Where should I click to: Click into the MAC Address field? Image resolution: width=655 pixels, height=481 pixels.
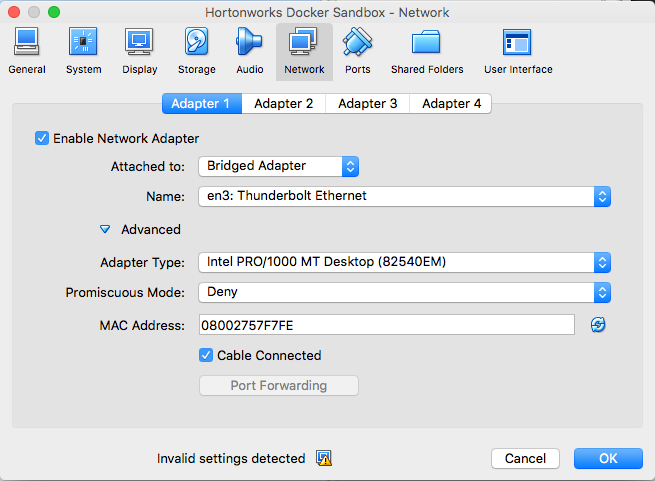pyautogui.click(x=387, y=325)
